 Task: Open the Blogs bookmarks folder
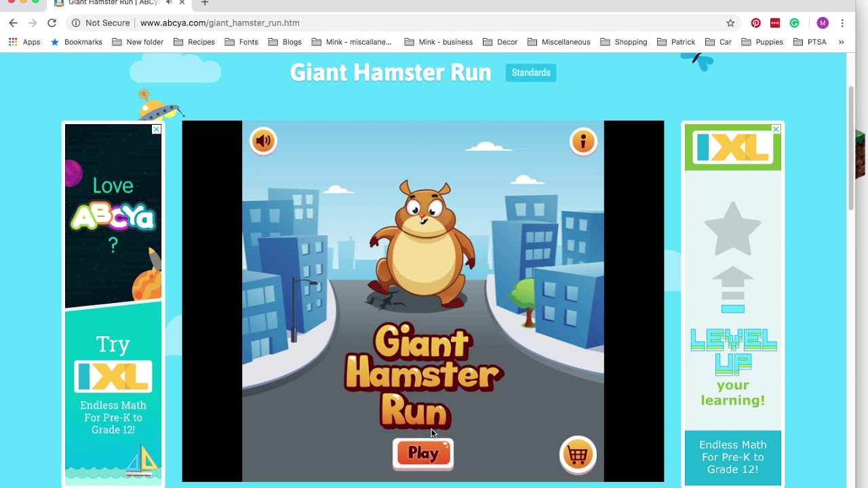(285, 42)
